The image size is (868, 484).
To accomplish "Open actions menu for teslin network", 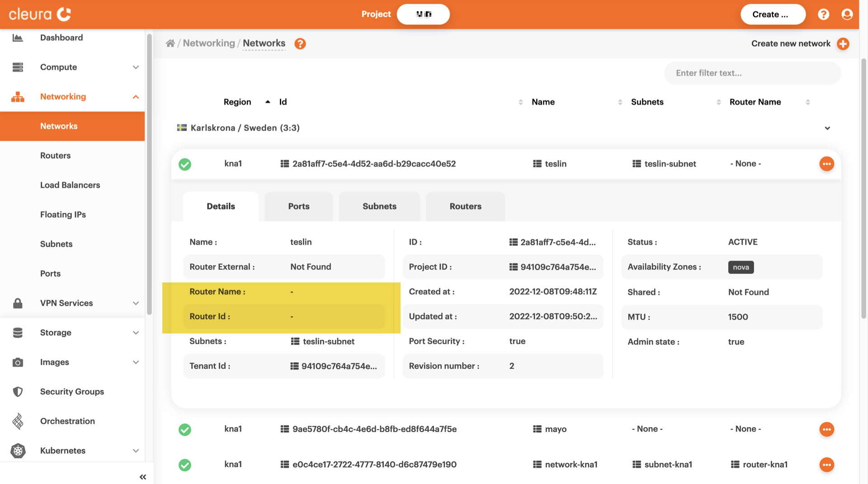I will click(826, 164).
